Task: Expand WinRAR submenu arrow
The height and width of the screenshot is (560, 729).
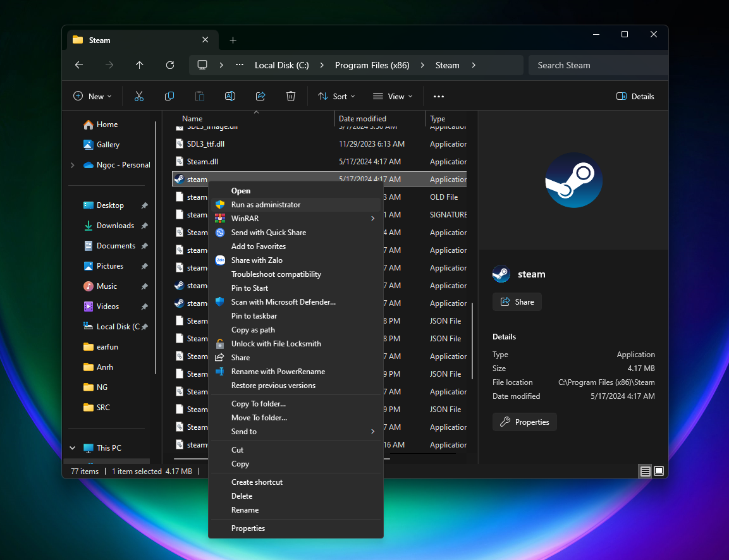Action: click(x=373, y=219)
